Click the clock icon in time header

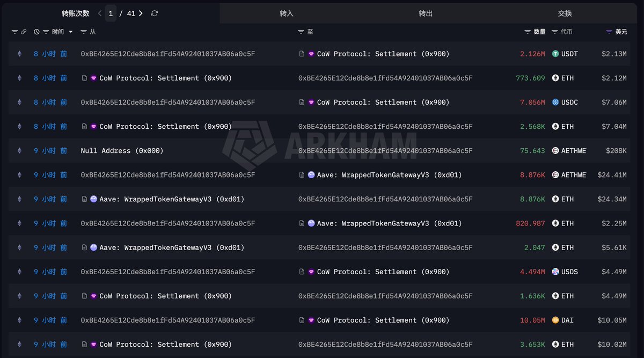(x=37, y=32)
